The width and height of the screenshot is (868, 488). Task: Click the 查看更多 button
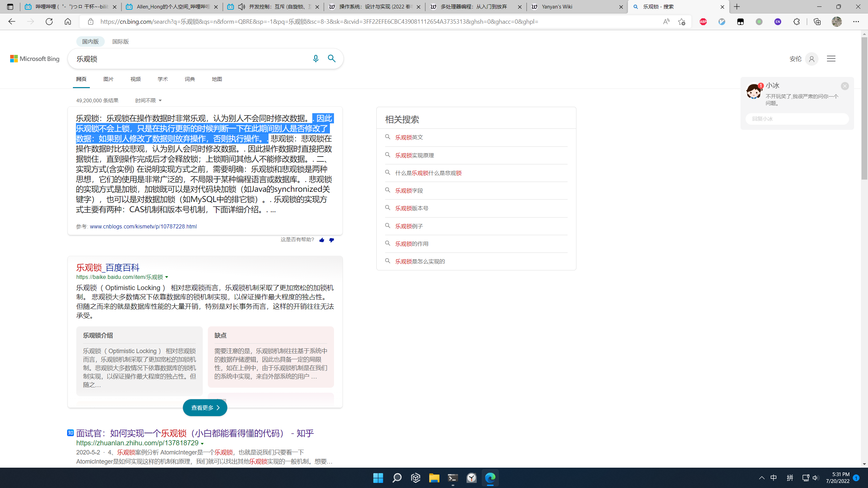(204, 408)
